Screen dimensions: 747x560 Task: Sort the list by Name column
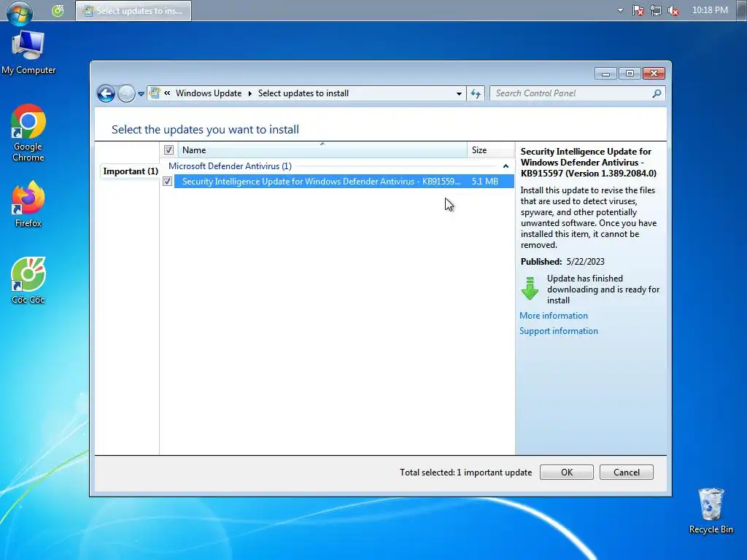click(322, 150)
